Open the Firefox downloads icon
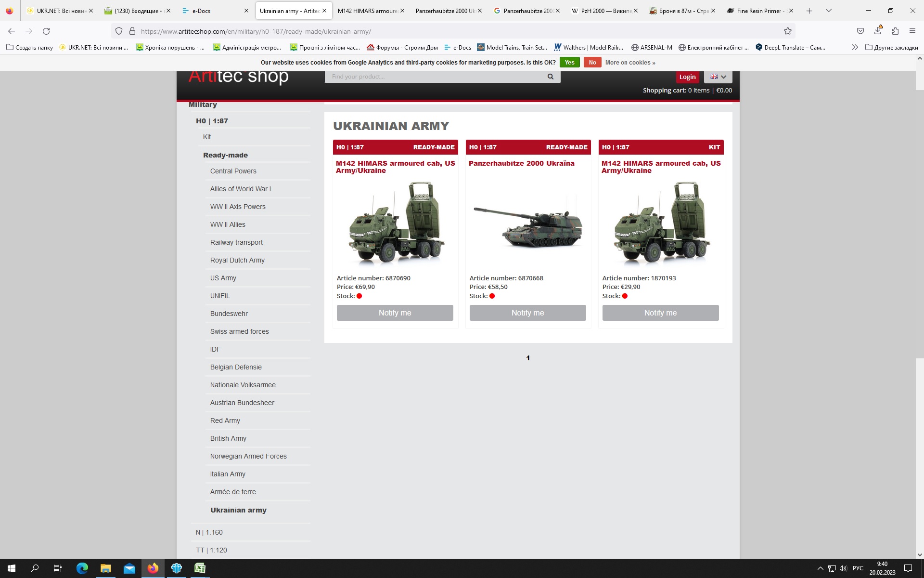Image resolution: width=924 pixels, height=578 pixels. pyautogui.click(x=878, y=31)
